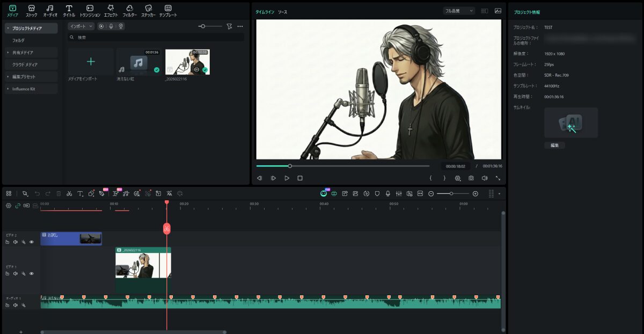Open the エフェクト tab

[111, 11]
